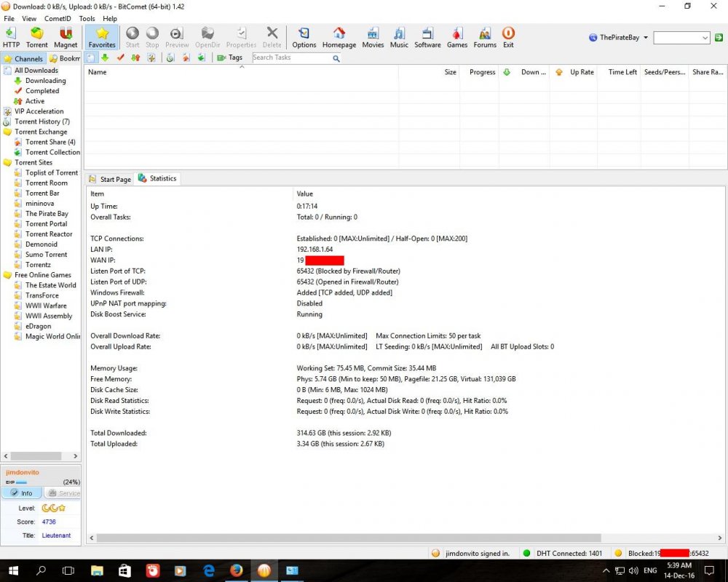
Task: Switch to the Statistics tab
Action: tap(158, 179)
